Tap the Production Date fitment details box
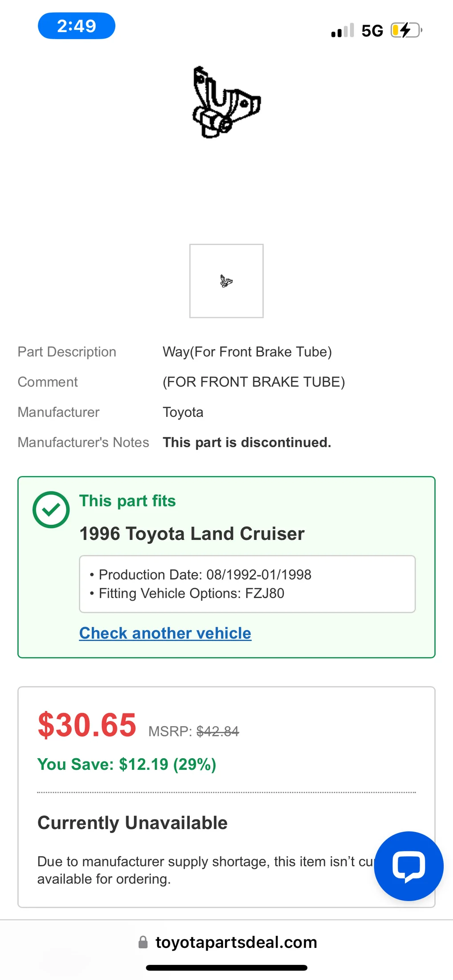 tap(247, 584)
